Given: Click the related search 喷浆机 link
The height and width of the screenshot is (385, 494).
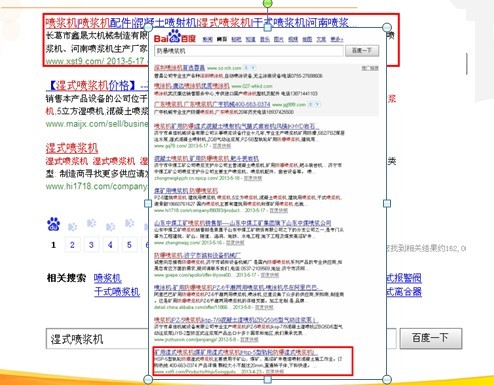Looking at the screenshot, I should point(108,278).
